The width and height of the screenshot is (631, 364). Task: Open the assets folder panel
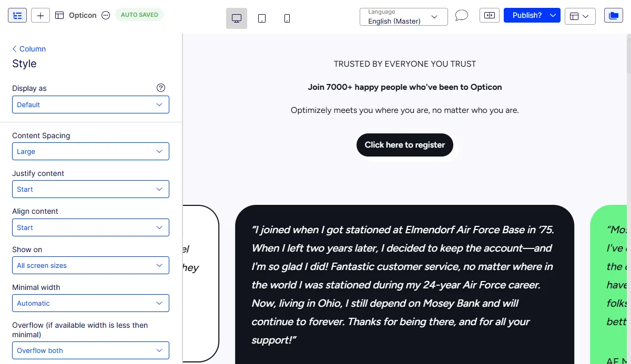click(x=613, y=16)
